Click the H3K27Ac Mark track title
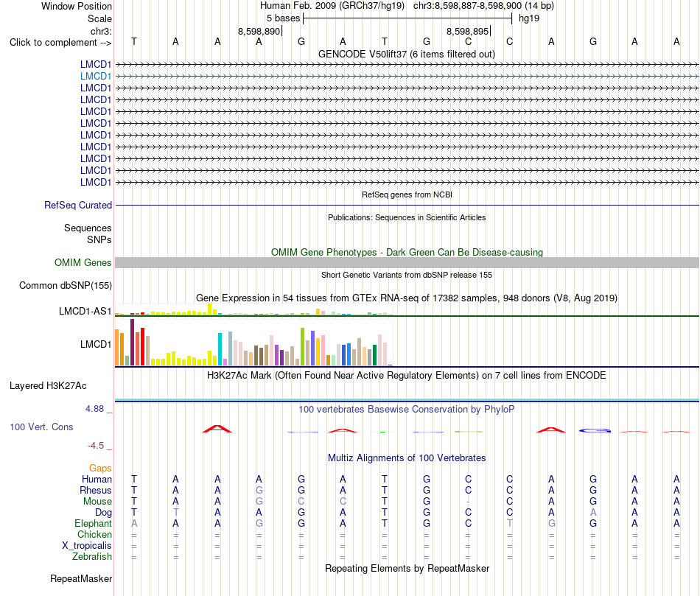 pos(407,375)
